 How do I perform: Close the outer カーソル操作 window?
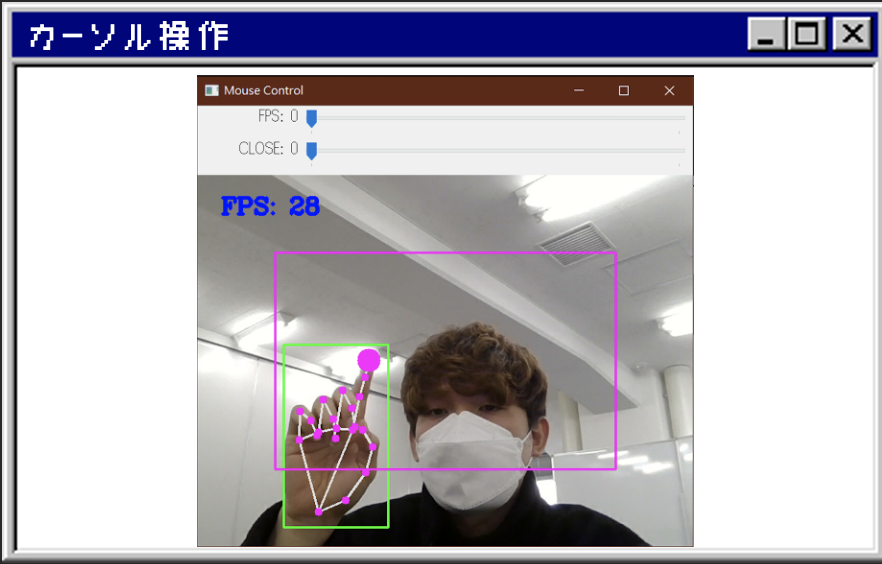coord(851,35)
